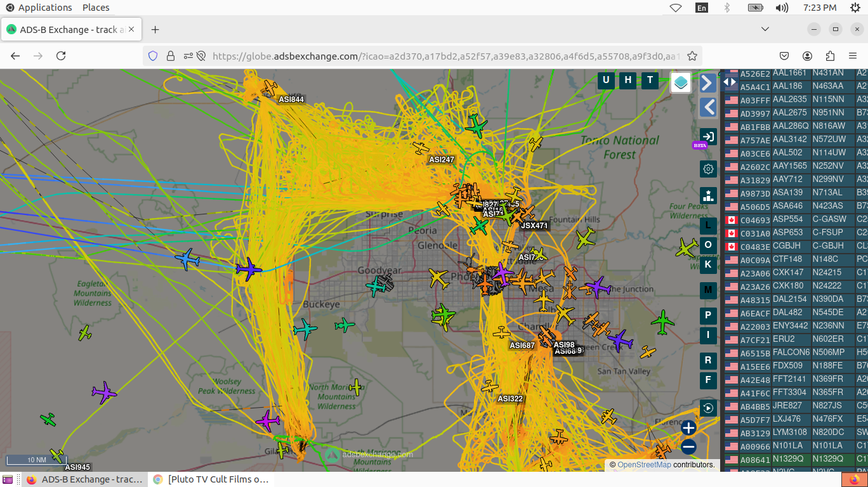The image size is (868, 487).
Task: Switch to Pluto TV Cult Films taskbar window
Action: tap(211, 479)
